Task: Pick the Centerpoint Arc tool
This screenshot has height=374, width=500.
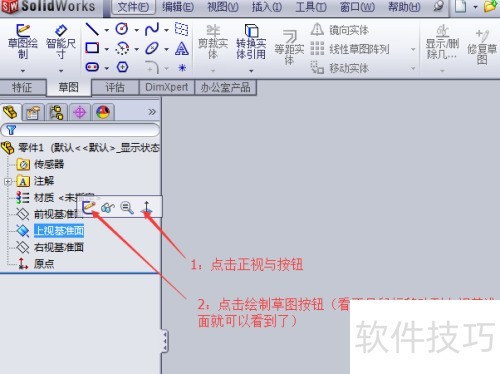Action: [x=122, y=49]
